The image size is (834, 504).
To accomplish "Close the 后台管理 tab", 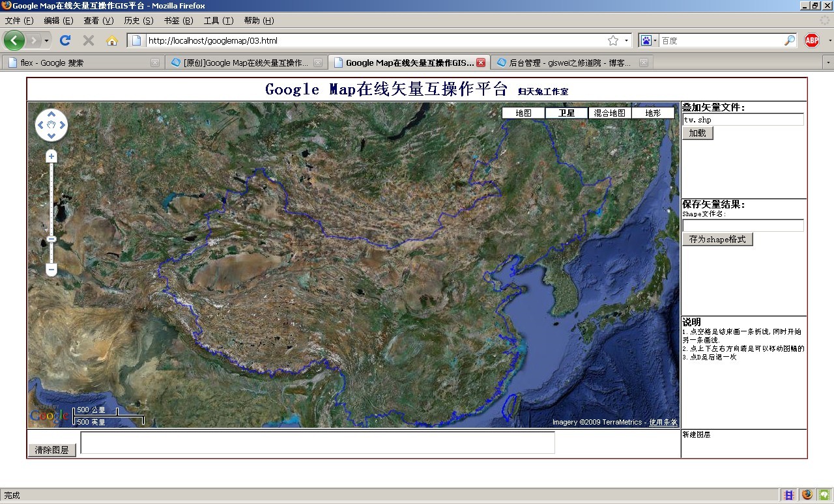I will [643, 63].
